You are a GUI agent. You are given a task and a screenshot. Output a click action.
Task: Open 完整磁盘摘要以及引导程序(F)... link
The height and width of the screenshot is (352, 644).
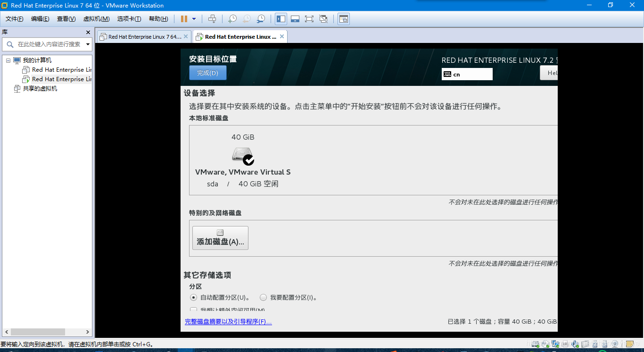point(228,322)
